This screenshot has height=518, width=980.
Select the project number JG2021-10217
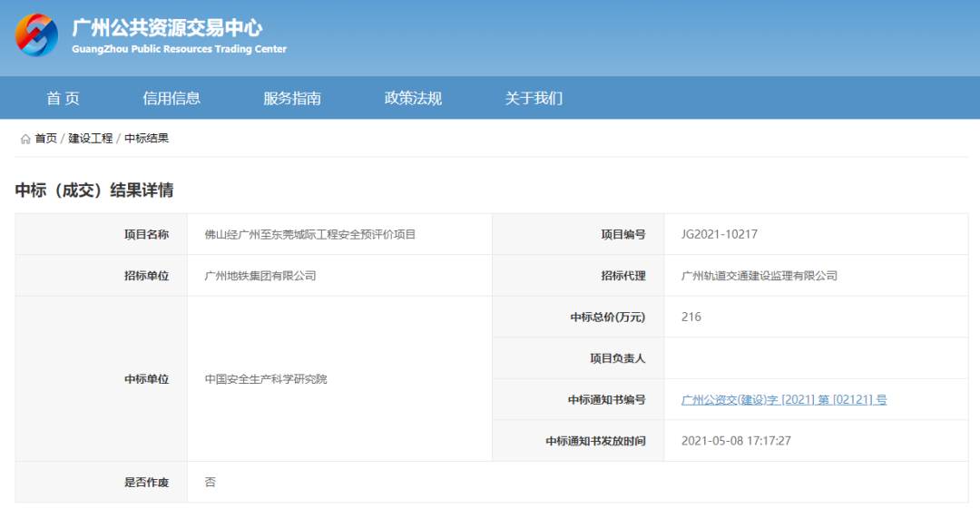pyautogui.click(x=720, y=234)
